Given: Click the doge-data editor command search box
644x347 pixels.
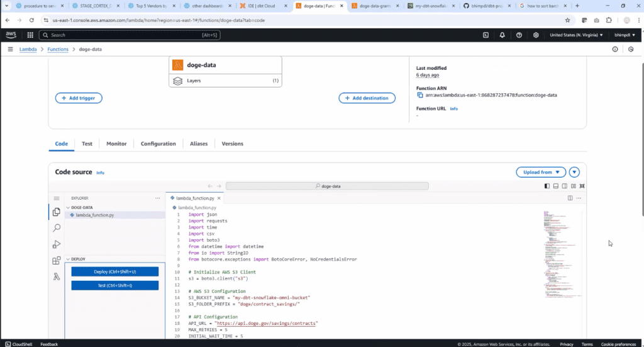Looking at the screenshot, I should click(327, 186).
